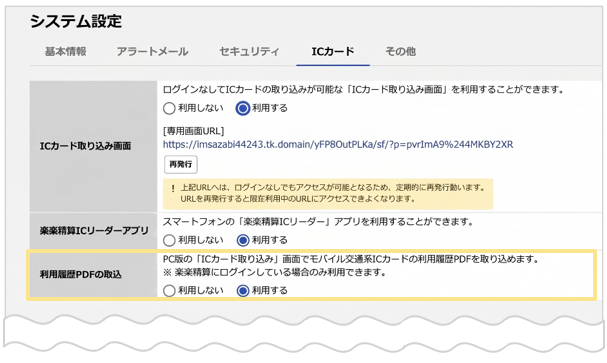Open the 専用画面URL link

pos(338,145)
